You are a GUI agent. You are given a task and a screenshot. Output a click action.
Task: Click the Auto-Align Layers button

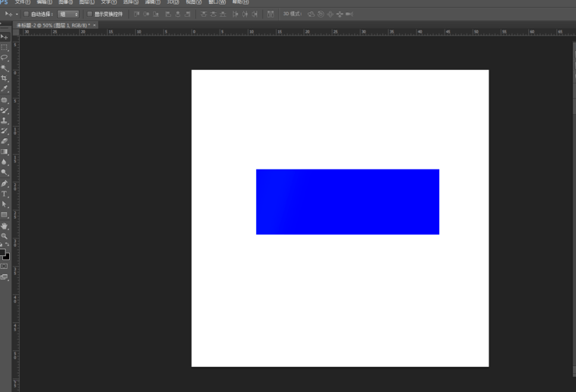pyautogui.click(x=271, y=14)
